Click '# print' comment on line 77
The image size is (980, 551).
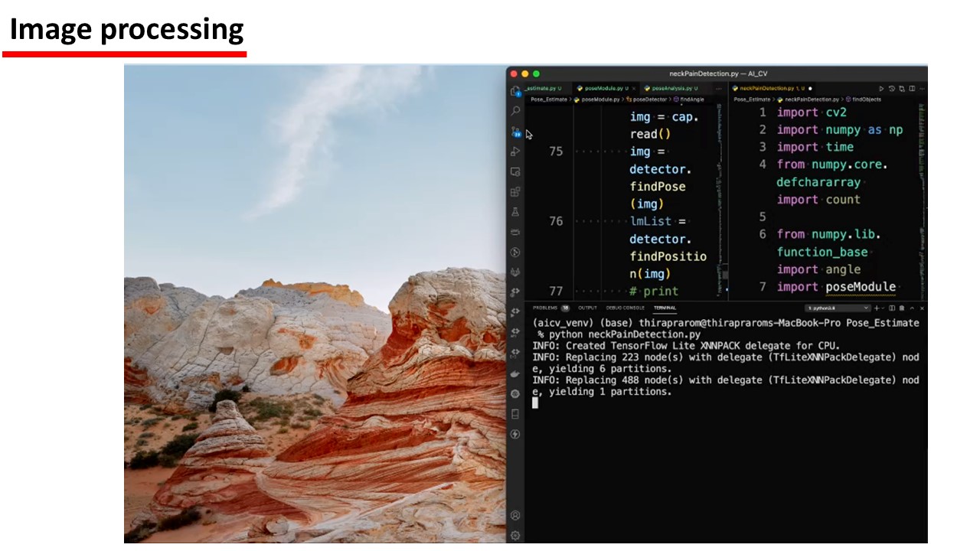654,291
